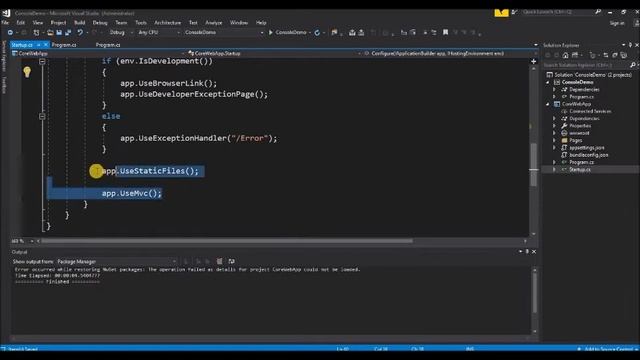
Task: Click the Open File toolbar icon
Action: click(x=50, y=33)
